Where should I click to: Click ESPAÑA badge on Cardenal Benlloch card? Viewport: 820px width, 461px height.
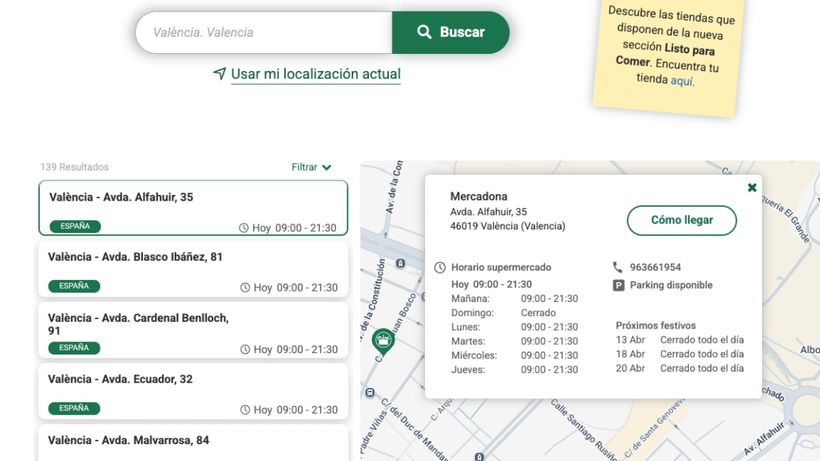(74, 348)
